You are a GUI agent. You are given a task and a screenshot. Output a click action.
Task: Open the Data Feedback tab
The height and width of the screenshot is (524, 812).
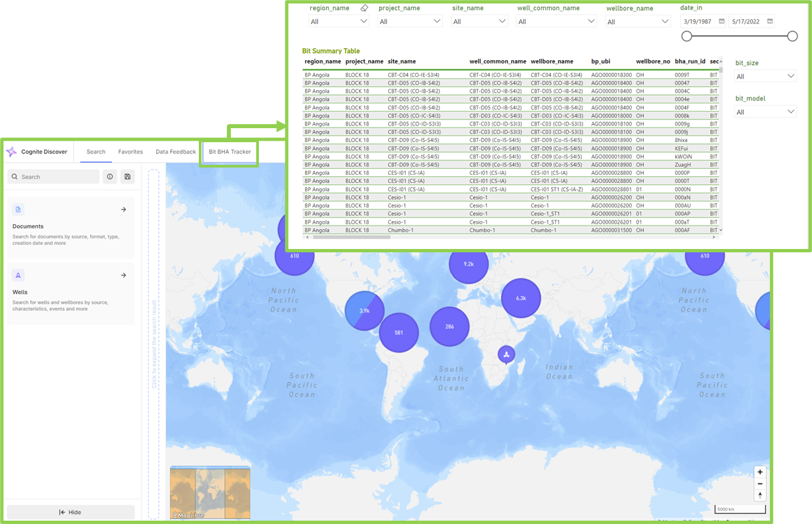point(176,152)
